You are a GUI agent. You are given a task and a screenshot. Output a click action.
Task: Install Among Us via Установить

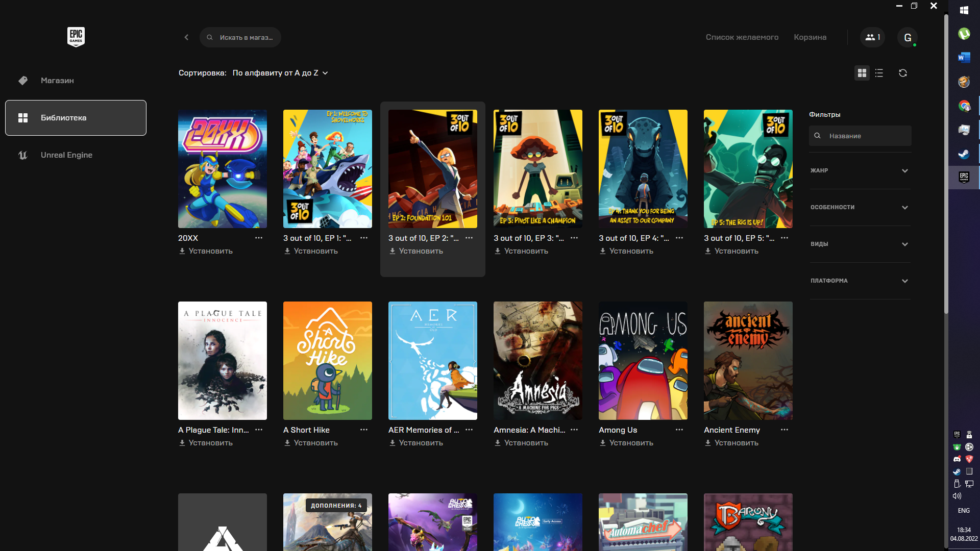click(627, 443)
